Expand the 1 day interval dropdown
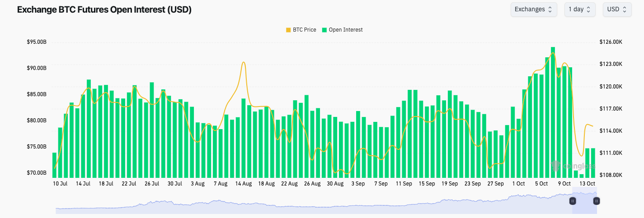 tap(579, 9)
